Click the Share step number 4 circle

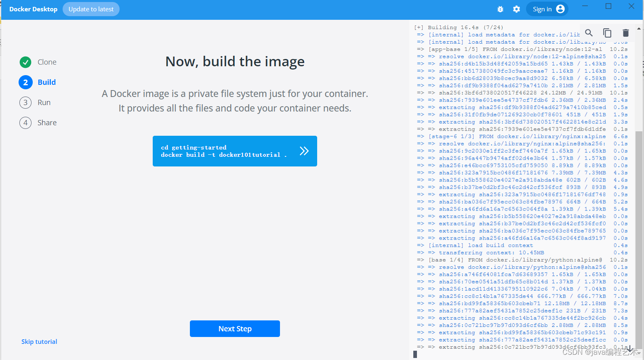pos(25,123)
